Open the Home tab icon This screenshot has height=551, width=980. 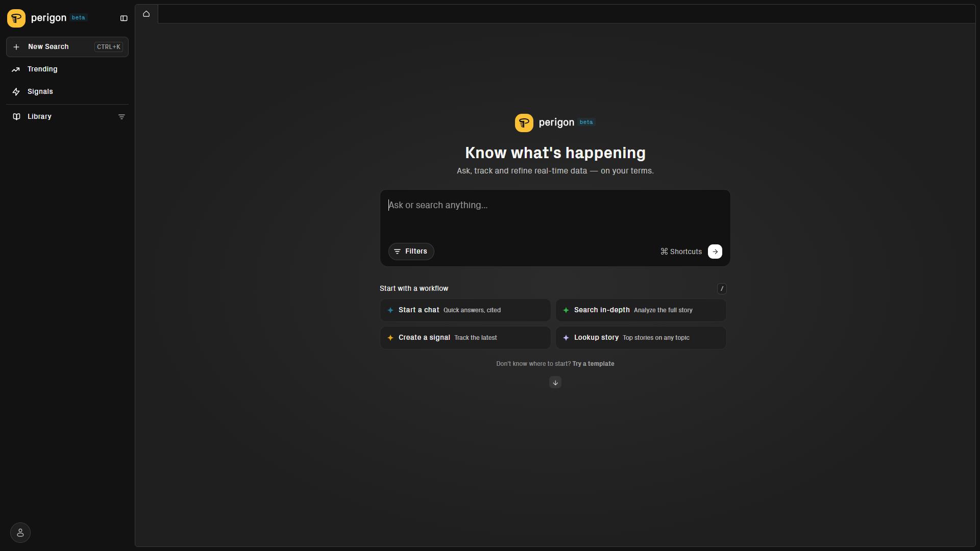[x=146, y=14]
